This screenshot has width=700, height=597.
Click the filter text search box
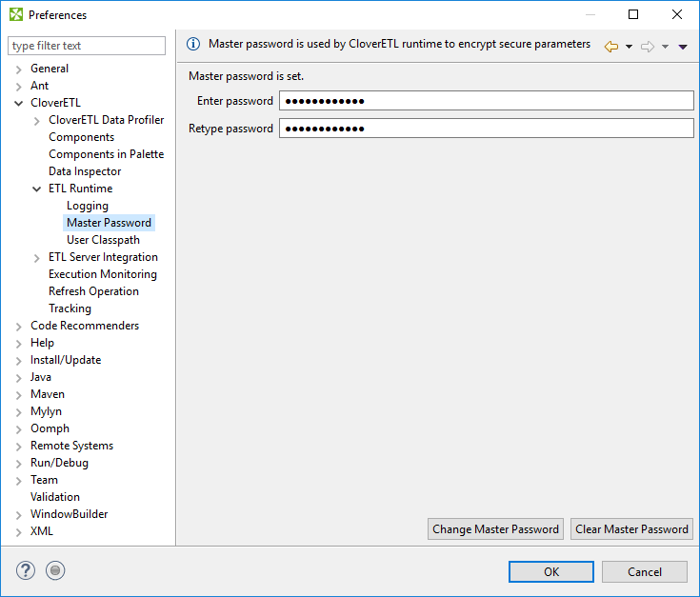(87, 46)
